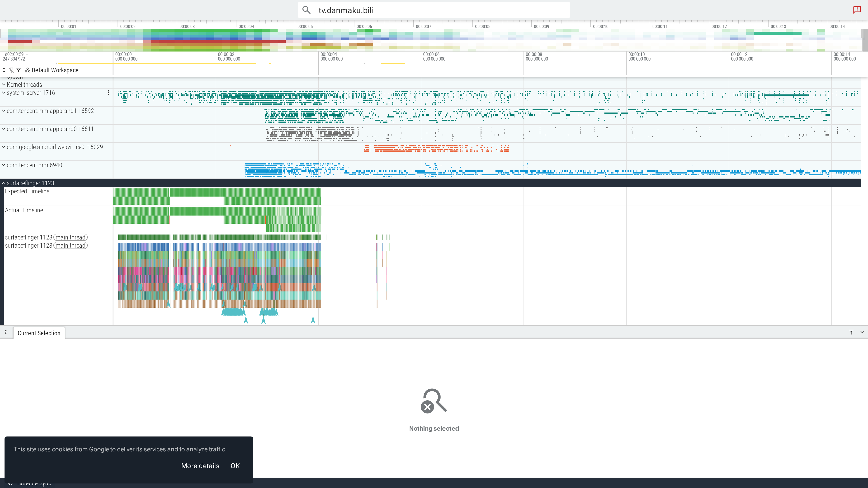This screenshot has height=488, width=868.
Task: Click the 00:00:08 time ruler label
Action: [537, 56]
